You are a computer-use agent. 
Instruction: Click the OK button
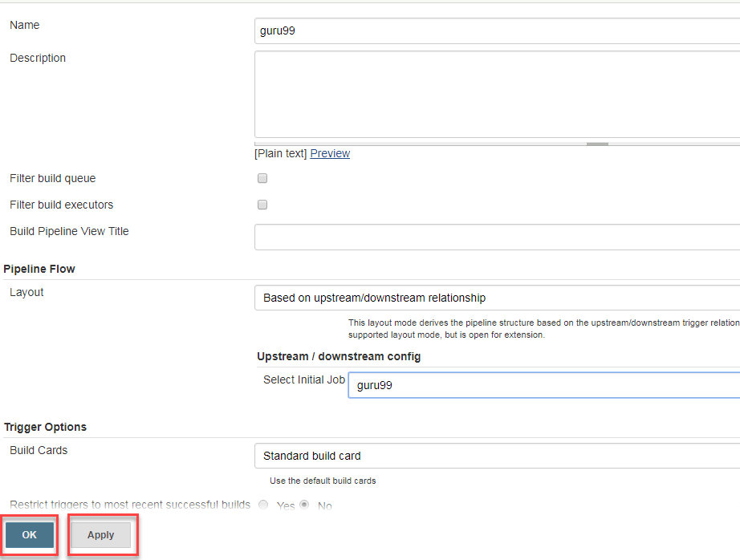[29, 534]
